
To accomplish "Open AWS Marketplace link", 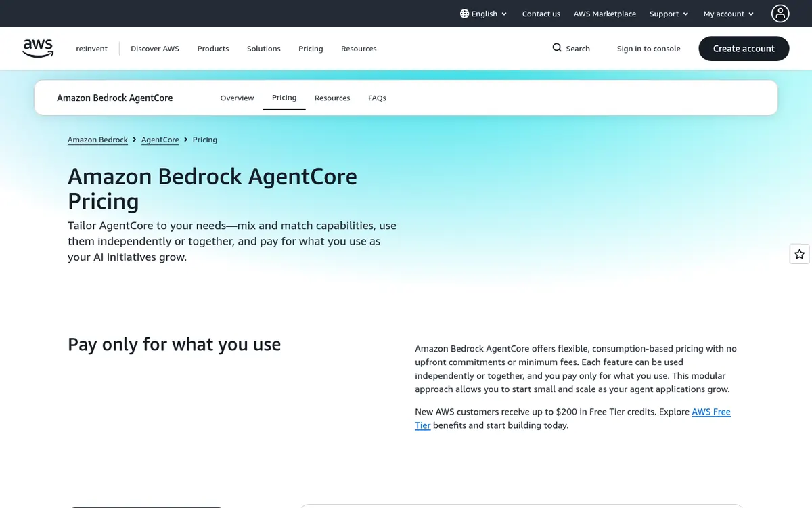I will click(x=605, y=14).
